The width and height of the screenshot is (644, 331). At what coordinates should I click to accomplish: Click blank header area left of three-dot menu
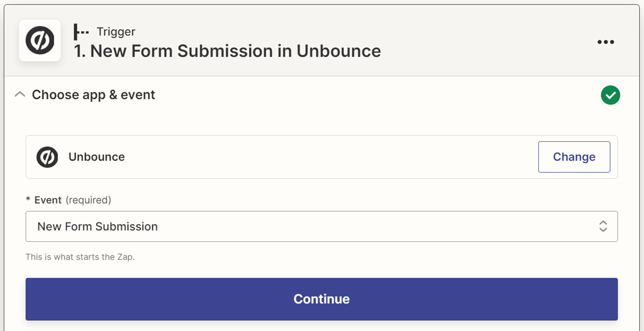[483, 42]
